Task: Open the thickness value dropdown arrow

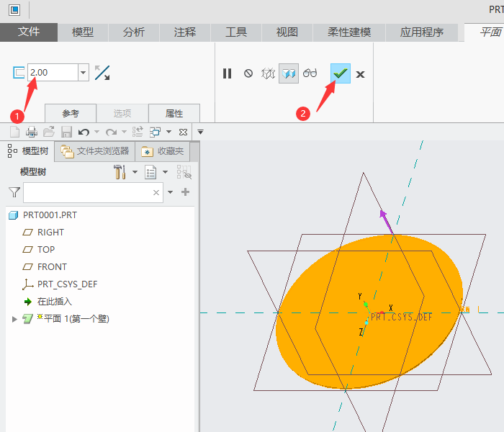Action: coord(83,73)
